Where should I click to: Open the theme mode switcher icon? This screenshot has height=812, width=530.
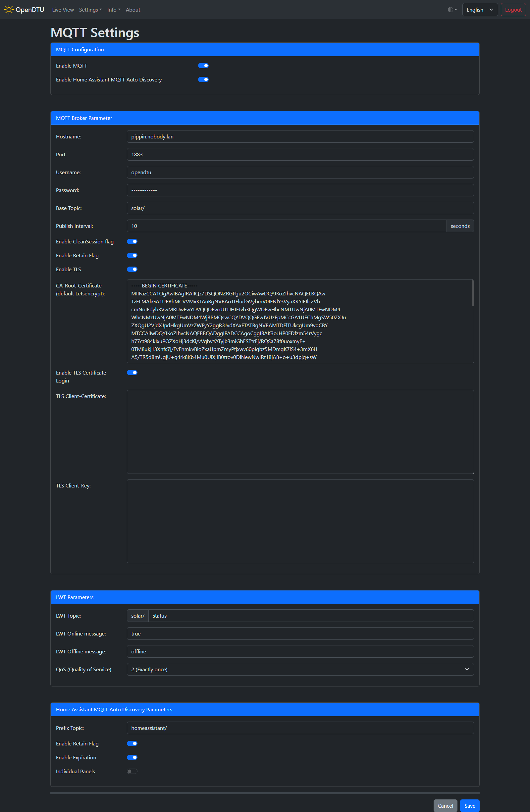point(452,10)
